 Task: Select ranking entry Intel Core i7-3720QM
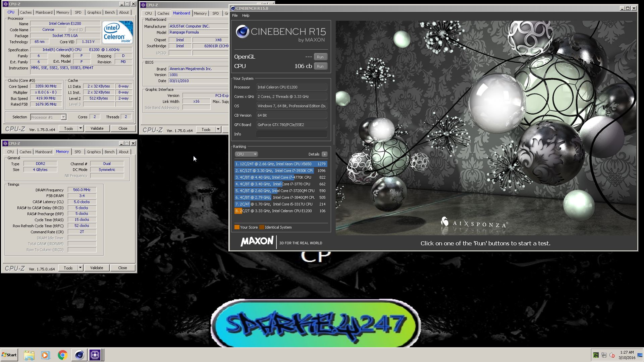click(x=281, y=191)
